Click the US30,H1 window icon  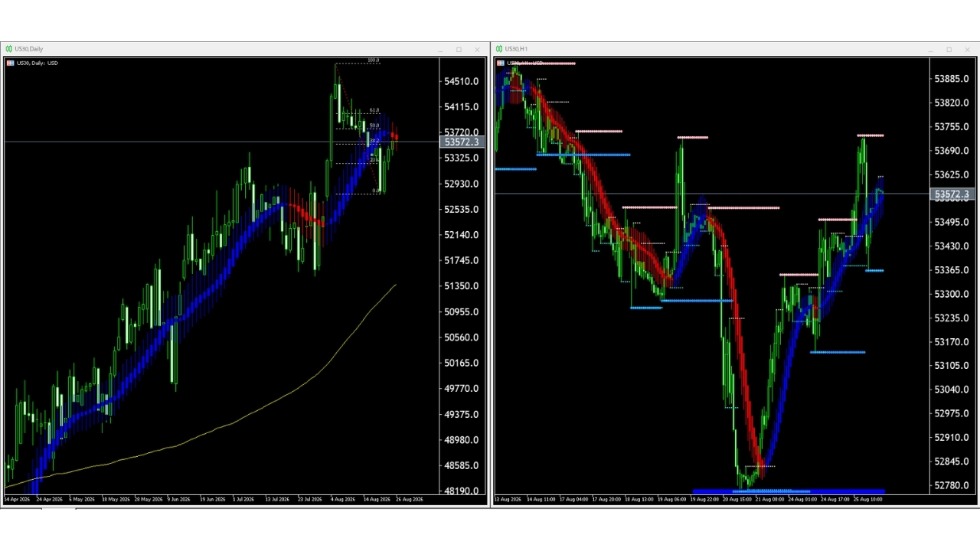coord(499,49)
